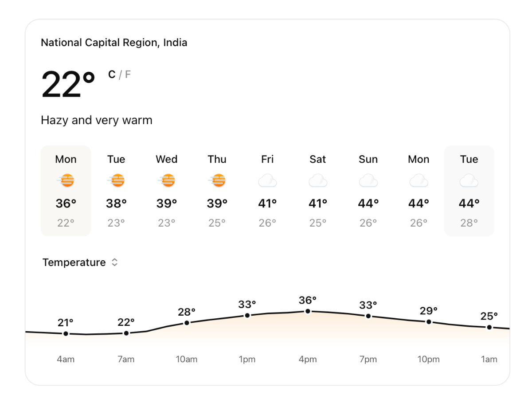The height and width of the screenshot is (399, 532).
Task: Click the Hazy and very warm description
Action: [97, 120]
